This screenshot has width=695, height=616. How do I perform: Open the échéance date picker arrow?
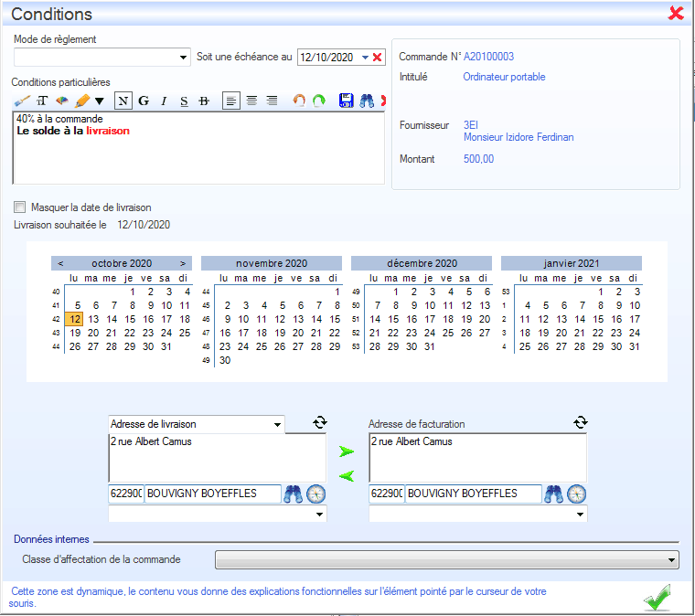[365, 58]
